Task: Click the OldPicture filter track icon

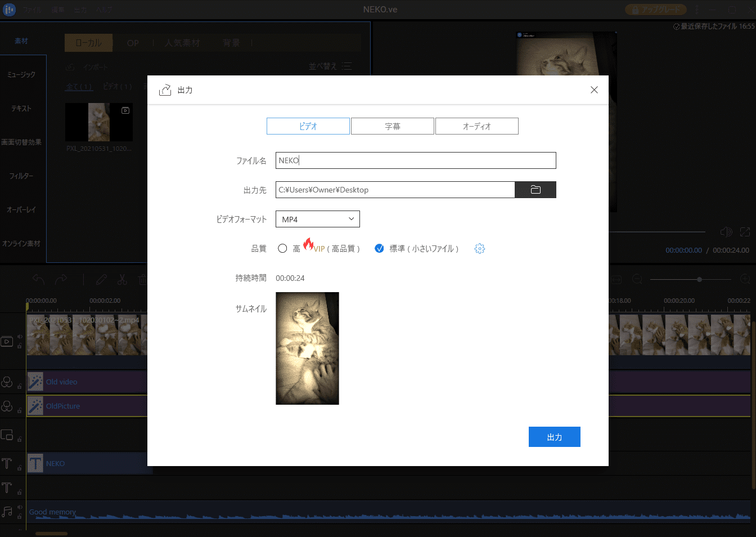Action: click(7, 406)
